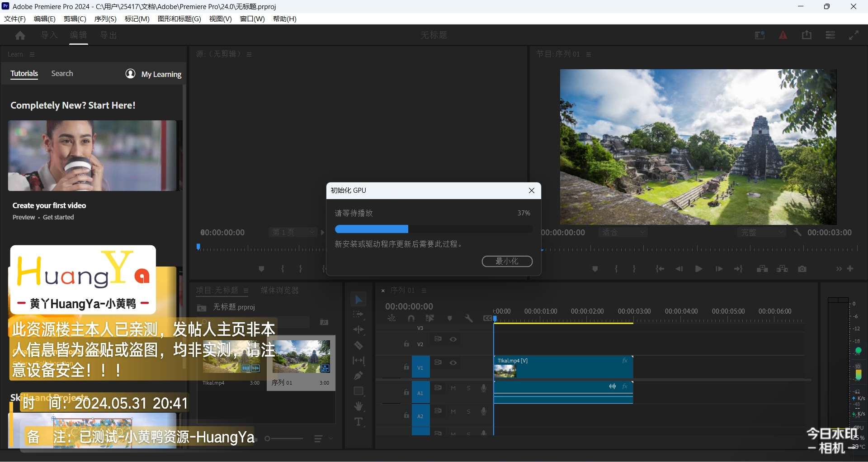The image size is (868, 462).
Task: Go to the Home screen icon
Action: click(x=20, y=35)
